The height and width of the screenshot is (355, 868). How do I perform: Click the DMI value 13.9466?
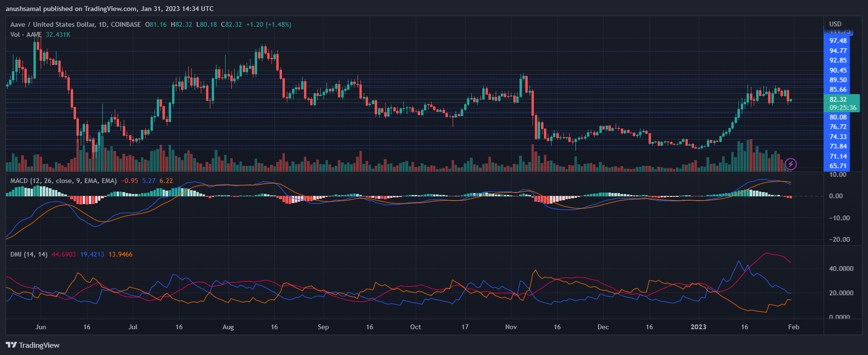120,254
